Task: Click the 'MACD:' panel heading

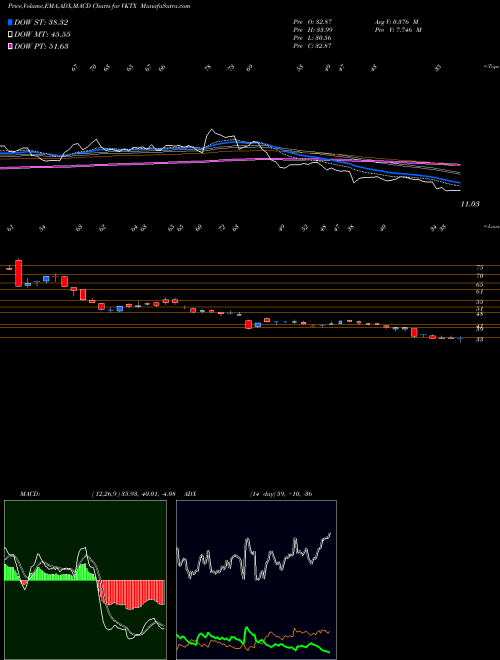Action: click(29, 494)
